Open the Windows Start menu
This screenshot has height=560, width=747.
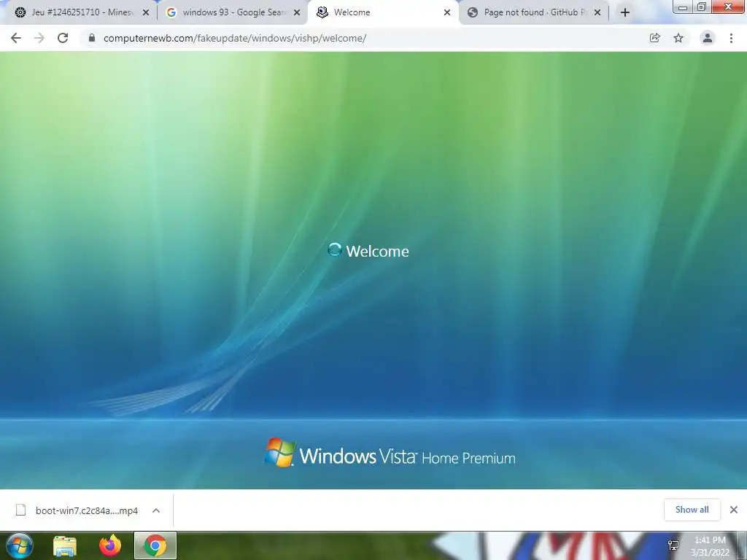(x=20, y=545)
